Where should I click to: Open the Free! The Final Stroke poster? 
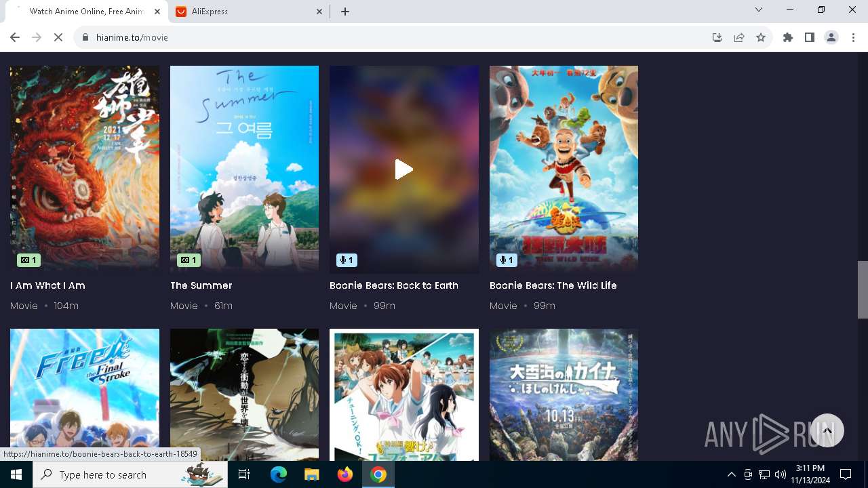(x=85, y=394)
